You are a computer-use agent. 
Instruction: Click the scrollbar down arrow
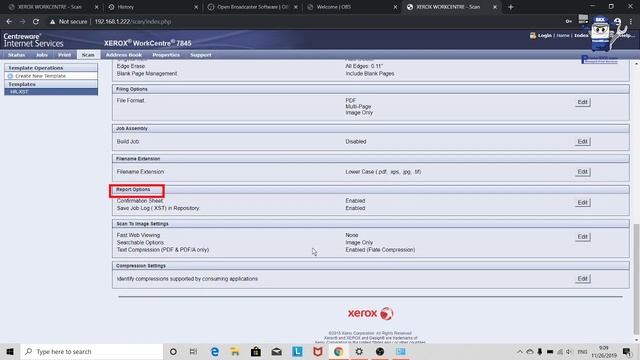(636, 340)
